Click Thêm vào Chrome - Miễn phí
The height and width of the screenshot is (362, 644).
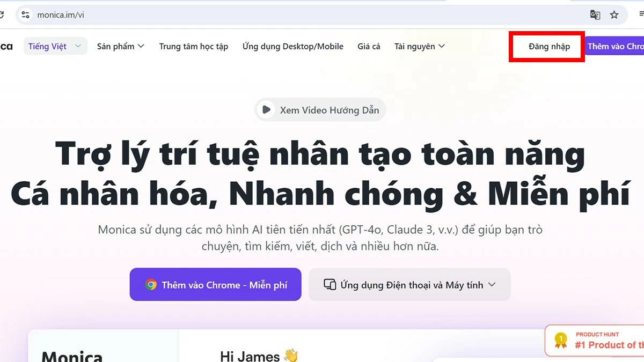coord(215,285)
